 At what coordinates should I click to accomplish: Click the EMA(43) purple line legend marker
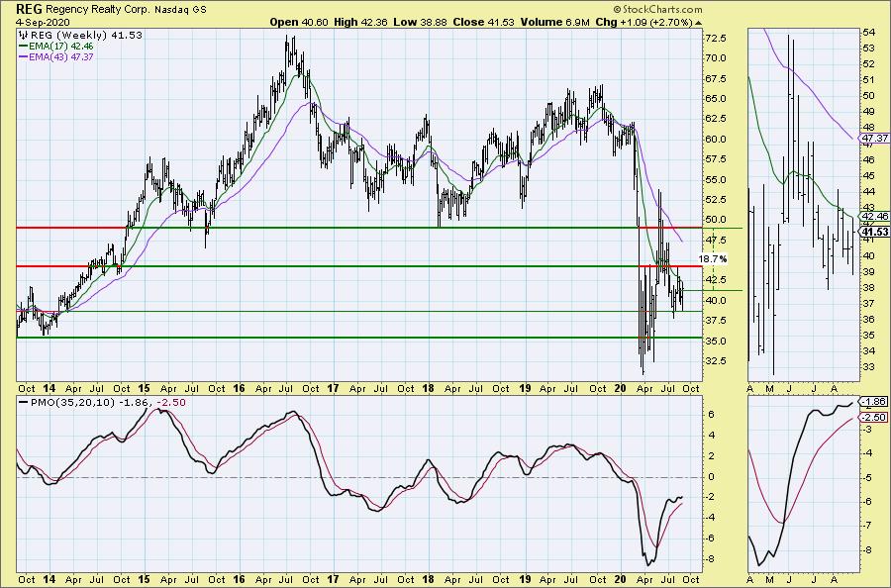click(x=24, y=57)
